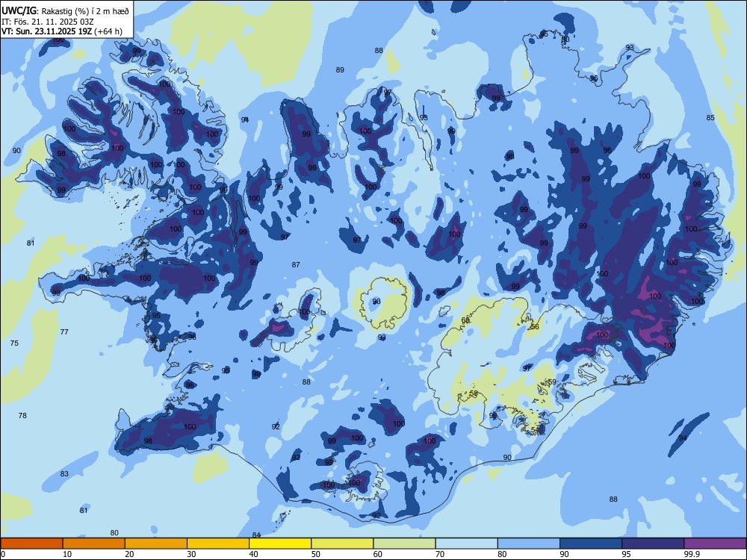Click the humidity value 58 on the glacier
The image size is (747, 560).
474,393
